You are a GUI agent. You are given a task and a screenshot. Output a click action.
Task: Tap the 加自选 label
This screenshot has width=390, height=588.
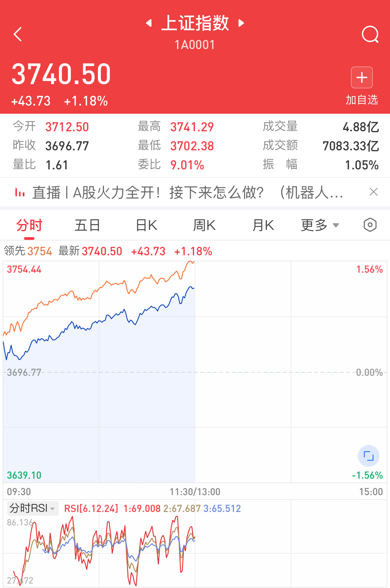coord(362,100)
